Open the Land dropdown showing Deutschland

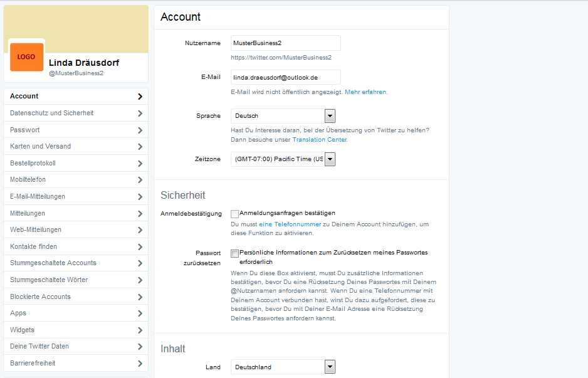click(283, 367)
